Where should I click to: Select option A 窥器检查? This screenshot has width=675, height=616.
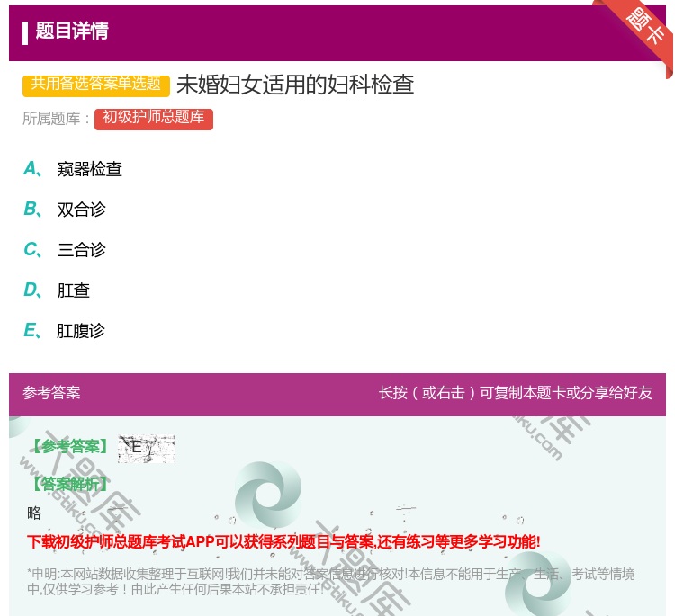(72, 169)
